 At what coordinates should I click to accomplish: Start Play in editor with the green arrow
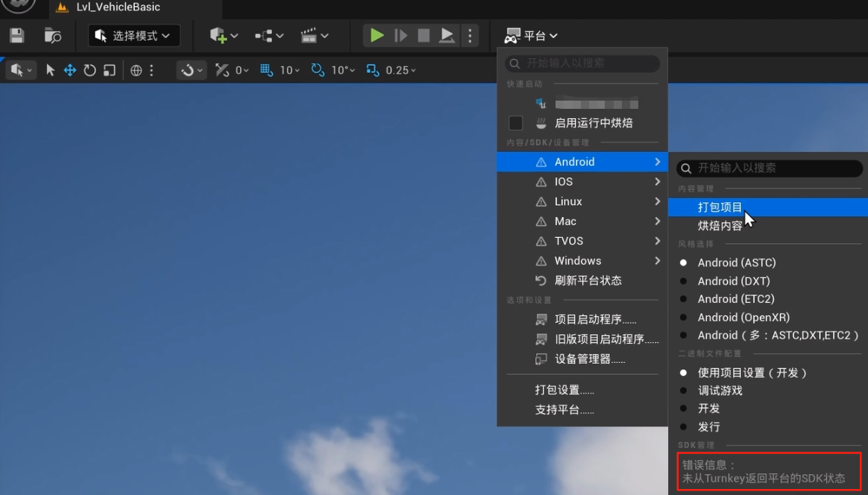click(x=377, y=36)
